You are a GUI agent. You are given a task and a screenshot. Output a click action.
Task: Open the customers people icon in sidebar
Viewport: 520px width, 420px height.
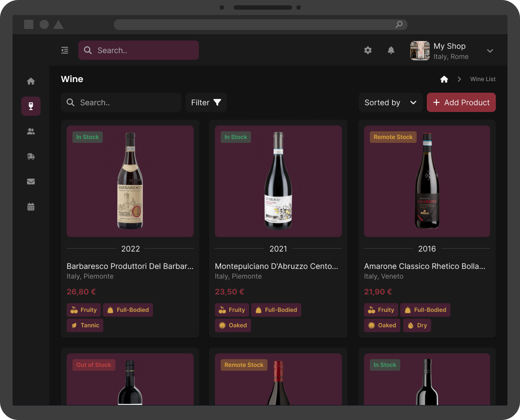coord(31,131)
